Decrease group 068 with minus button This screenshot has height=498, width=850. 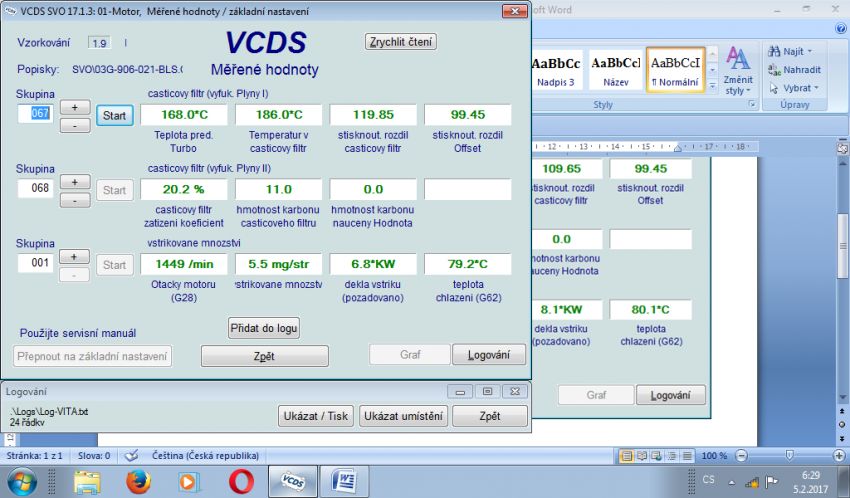(x=75, y=201)
